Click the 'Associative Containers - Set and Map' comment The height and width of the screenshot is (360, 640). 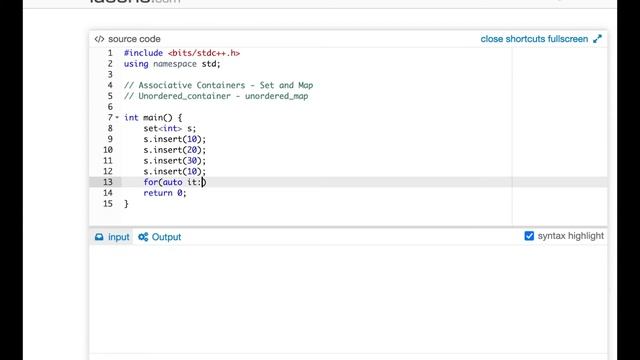(x=218, y=85)
